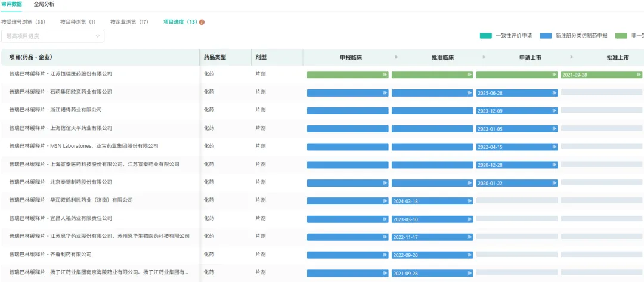This screenshot has height=282, width=644.
Task: Toggle the 新注册分类仿制药申报 legend item
Action: coord(573,36)
